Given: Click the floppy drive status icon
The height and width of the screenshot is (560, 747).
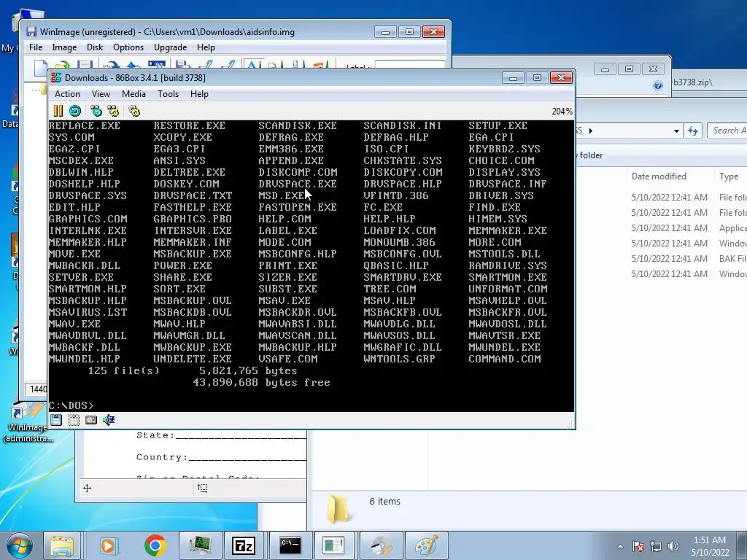Looking at the screenshot, I should point(56,419).
